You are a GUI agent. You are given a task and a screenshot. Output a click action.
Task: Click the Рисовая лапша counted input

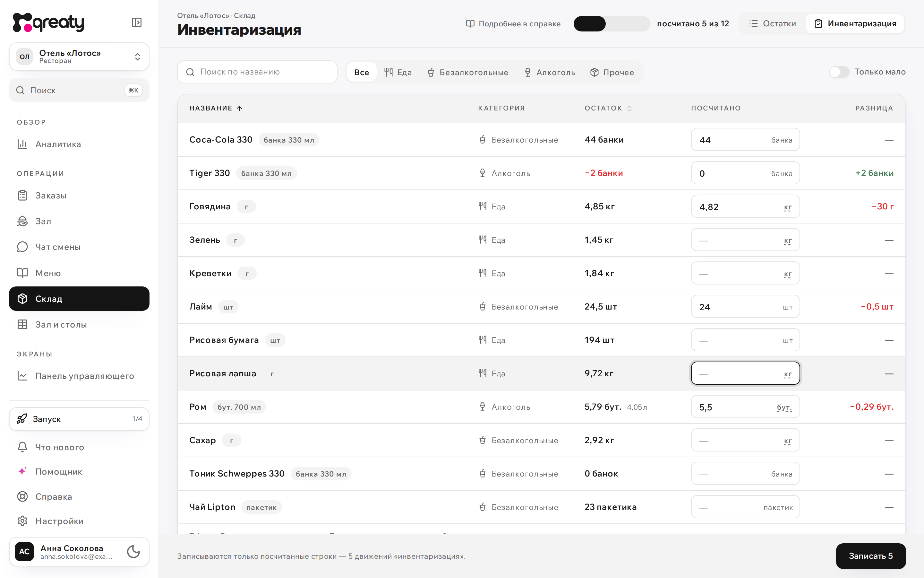tap(745, 373)
